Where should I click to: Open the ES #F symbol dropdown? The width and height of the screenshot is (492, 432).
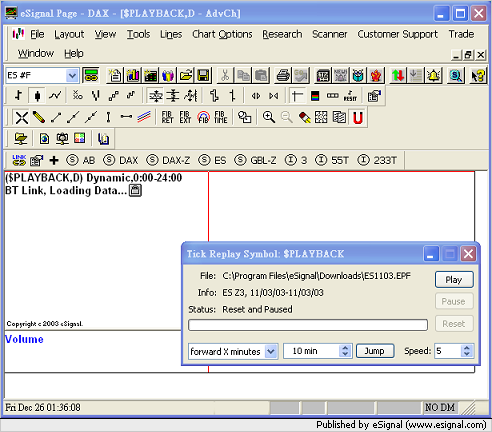72,76
